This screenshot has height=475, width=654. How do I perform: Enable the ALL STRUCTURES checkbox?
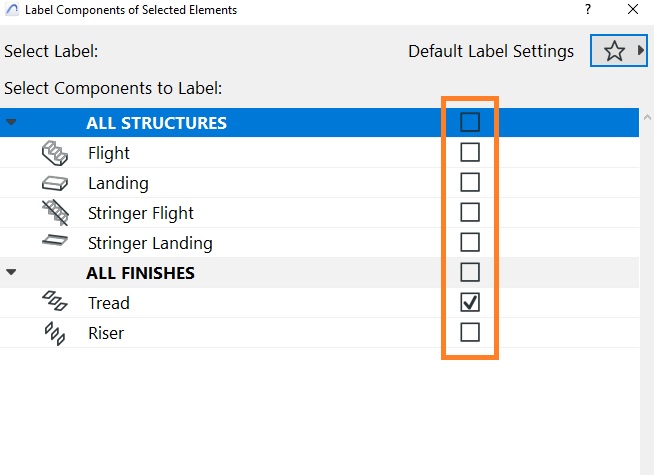(x=470, y=122)
